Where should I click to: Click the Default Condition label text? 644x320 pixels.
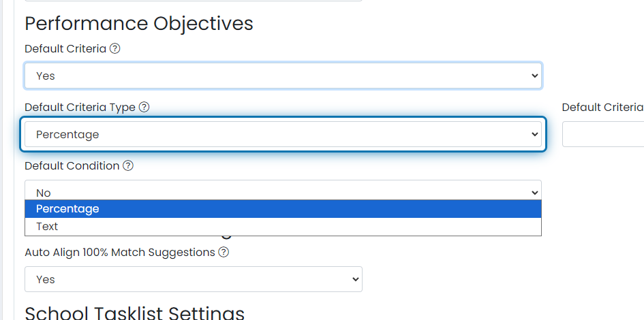(72, 166)
